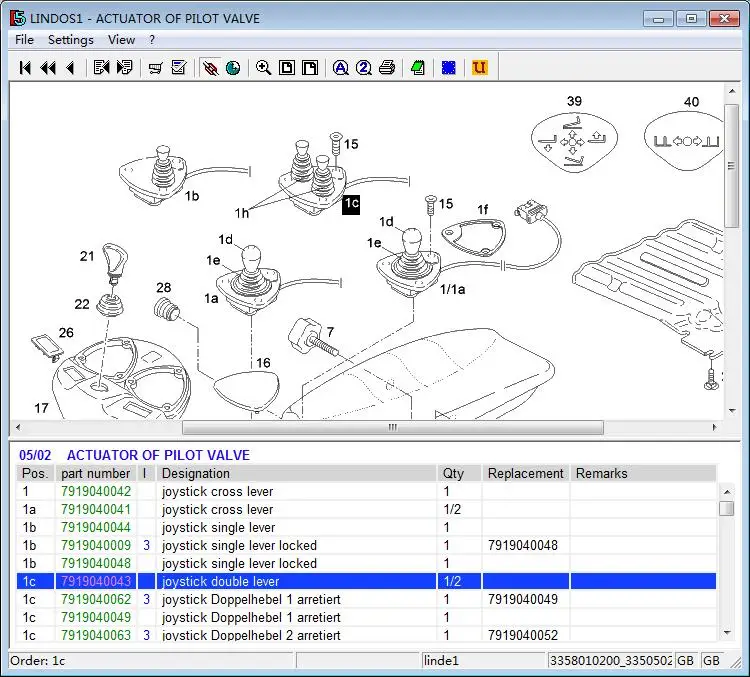The height and width of the screenshot is (677, 750).
Task: Click the go-to-first-page arrow icon
Action: tap(26, 67)
